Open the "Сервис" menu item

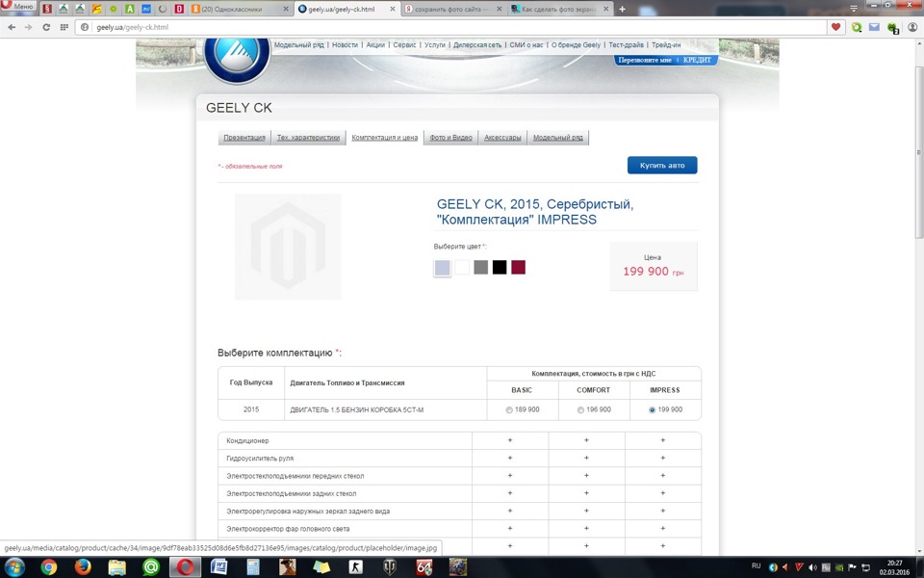click(x=404, y=45)
